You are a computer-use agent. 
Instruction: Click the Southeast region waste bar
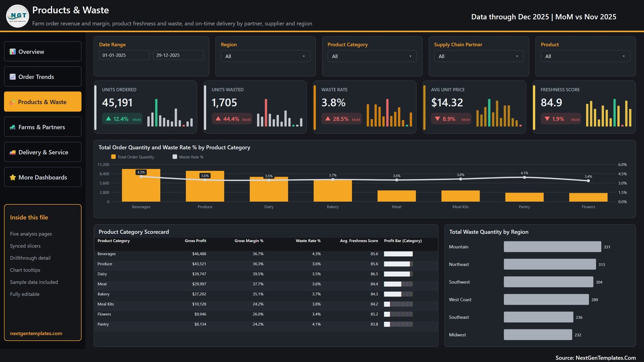539,317
